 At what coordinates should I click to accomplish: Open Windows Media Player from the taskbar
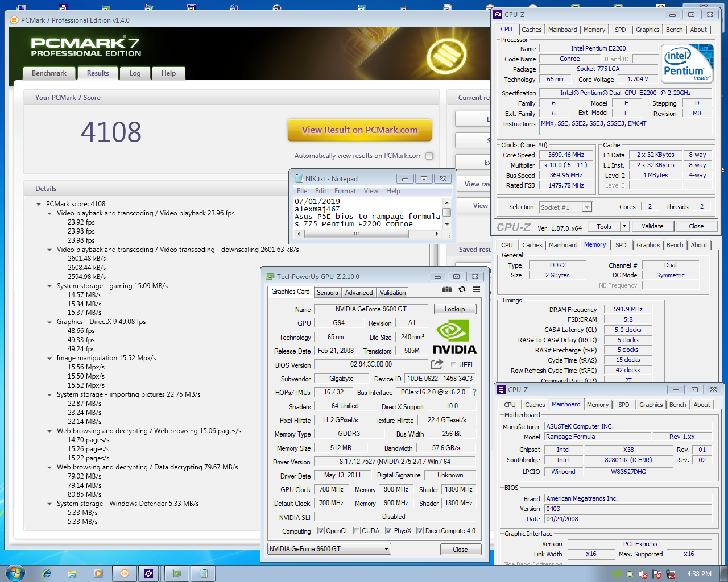pos(98,573)
